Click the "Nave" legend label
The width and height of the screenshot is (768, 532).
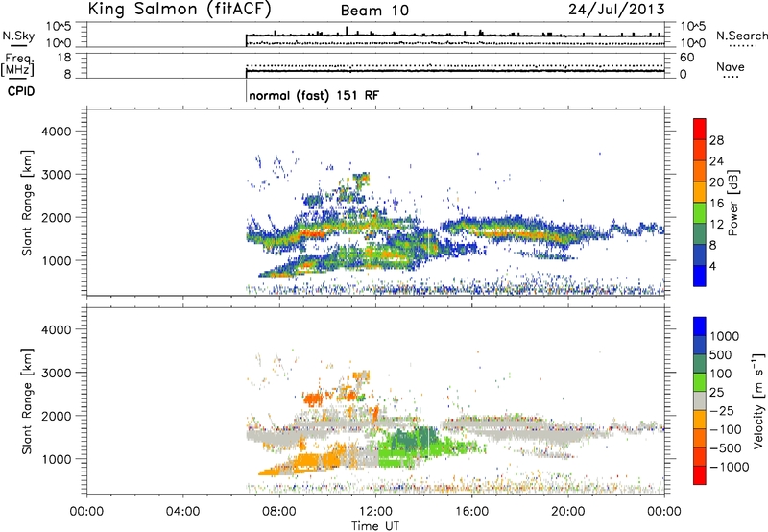click(x=731, y=66)
